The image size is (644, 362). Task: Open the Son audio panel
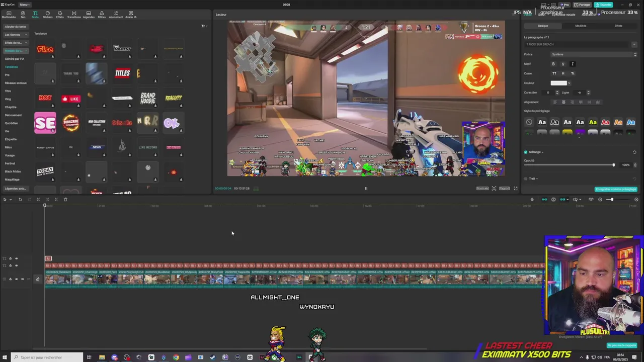(23, 15)
